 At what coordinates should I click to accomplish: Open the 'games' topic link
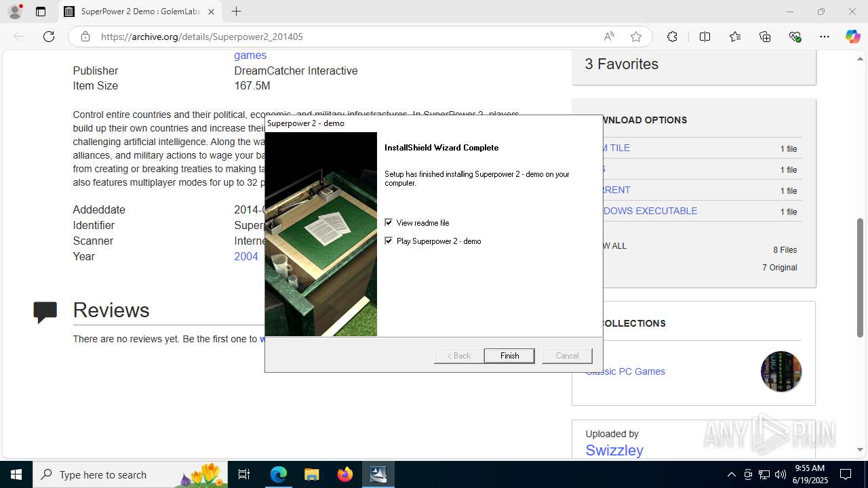[x=250, y=56]
